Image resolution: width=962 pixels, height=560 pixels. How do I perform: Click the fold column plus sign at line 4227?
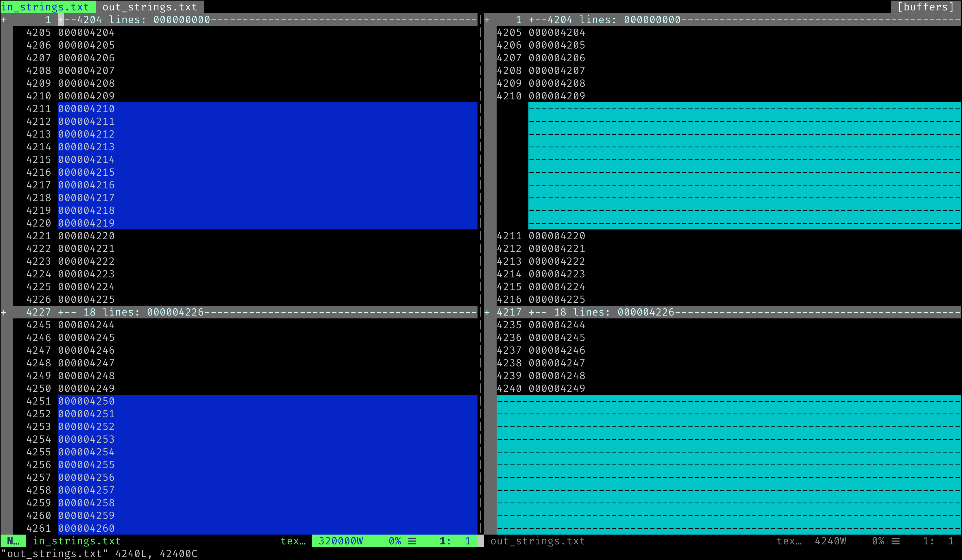(x=4, y=312)
